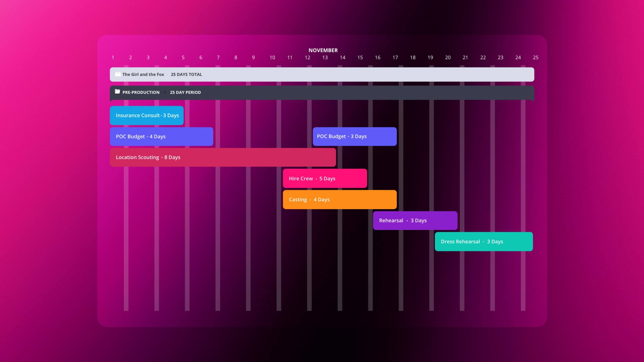Screen dimensions: 644x362
Task: Select the Hire Crew 5 Days bar
Action: pos(325,178)
